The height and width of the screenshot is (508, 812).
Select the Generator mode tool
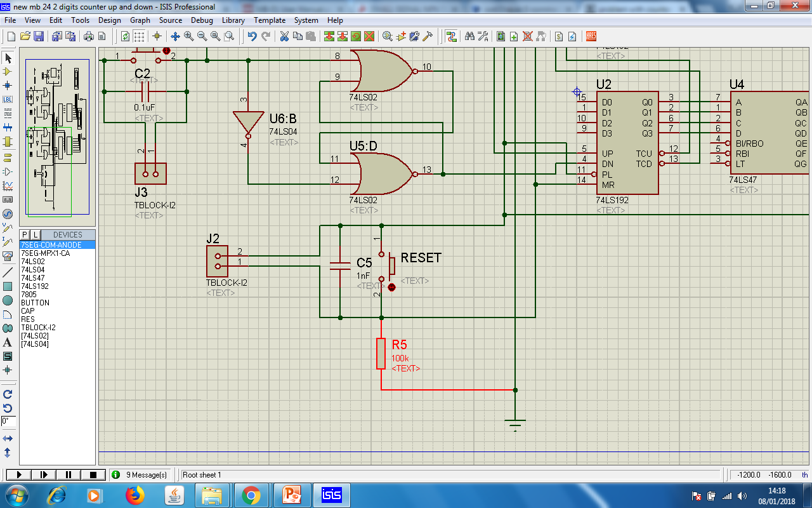point(8,214)
